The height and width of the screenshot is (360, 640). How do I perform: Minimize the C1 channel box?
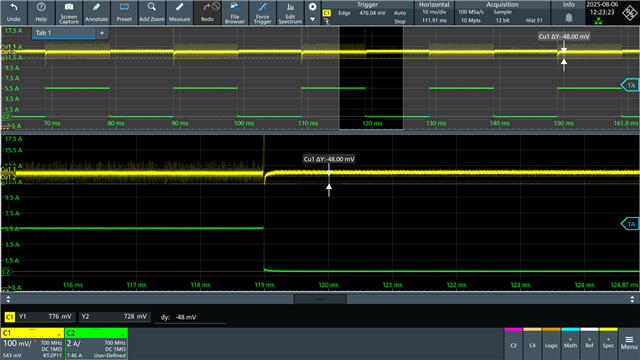(x=59, y=334)
